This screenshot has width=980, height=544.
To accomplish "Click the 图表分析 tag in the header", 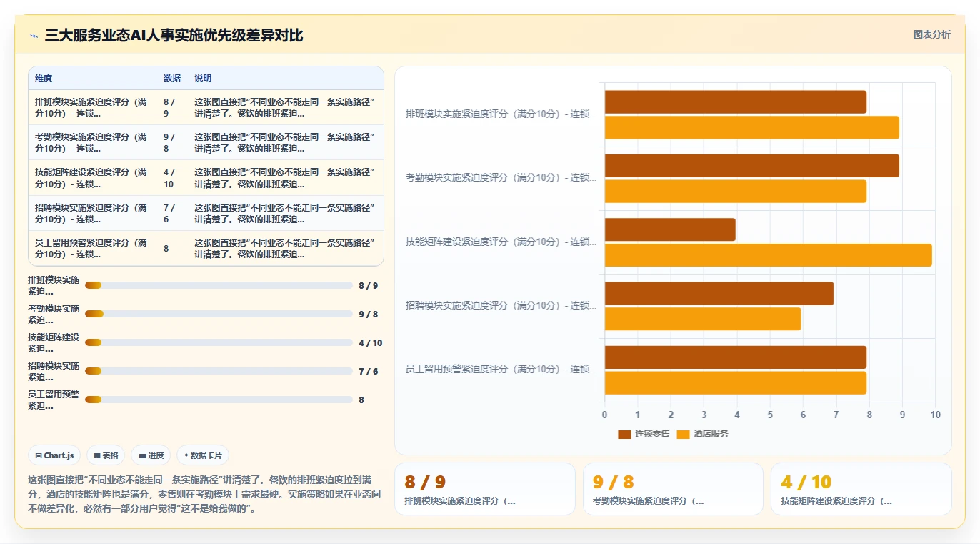I will [x=931, y=34].
